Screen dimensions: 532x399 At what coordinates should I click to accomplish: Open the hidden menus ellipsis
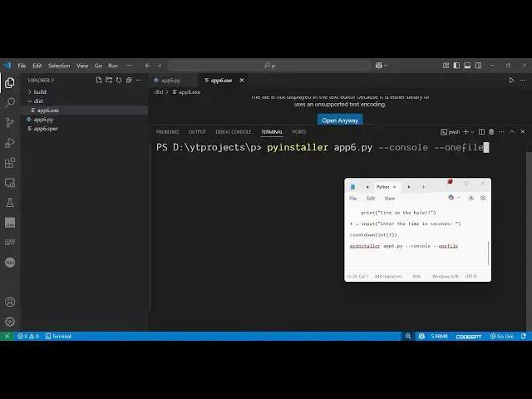129,66
